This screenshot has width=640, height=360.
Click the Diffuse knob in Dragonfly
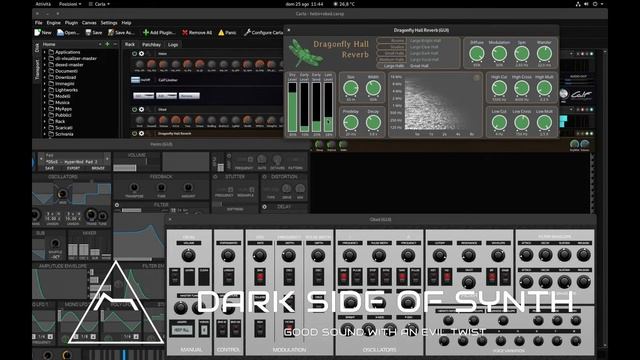pyautogui.click(x=477, y=53)
